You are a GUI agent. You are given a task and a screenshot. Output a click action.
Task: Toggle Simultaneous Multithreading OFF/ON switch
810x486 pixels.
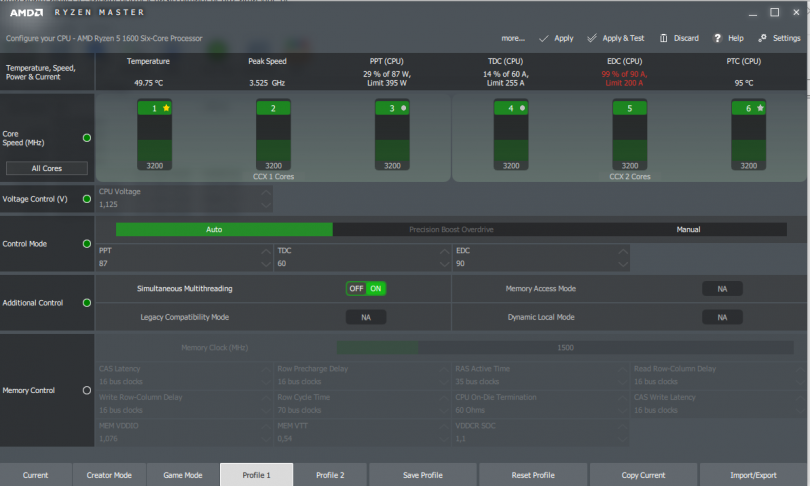pyautogui.click(x=366, y=289)
